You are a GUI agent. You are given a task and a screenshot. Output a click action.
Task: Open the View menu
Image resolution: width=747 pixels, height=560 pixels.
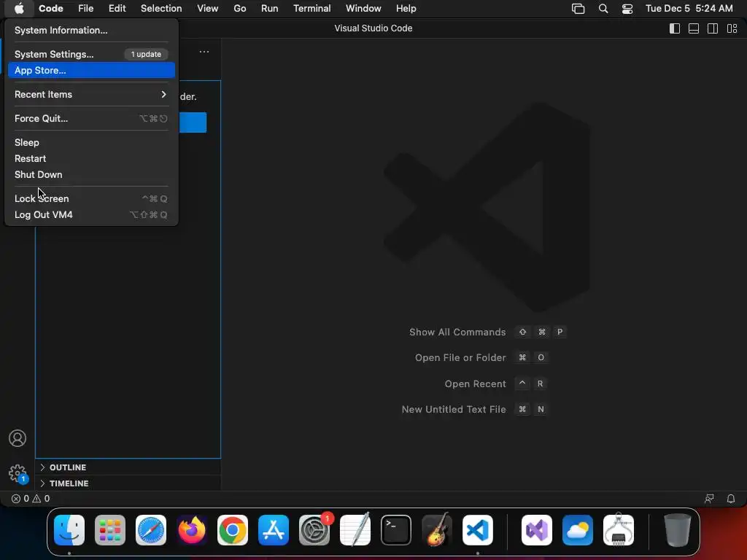coord(207,8)
